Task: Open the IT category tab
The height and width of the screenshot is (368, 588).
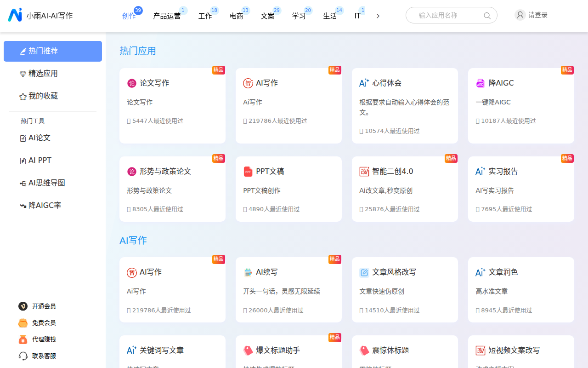Action: (357, 16)
